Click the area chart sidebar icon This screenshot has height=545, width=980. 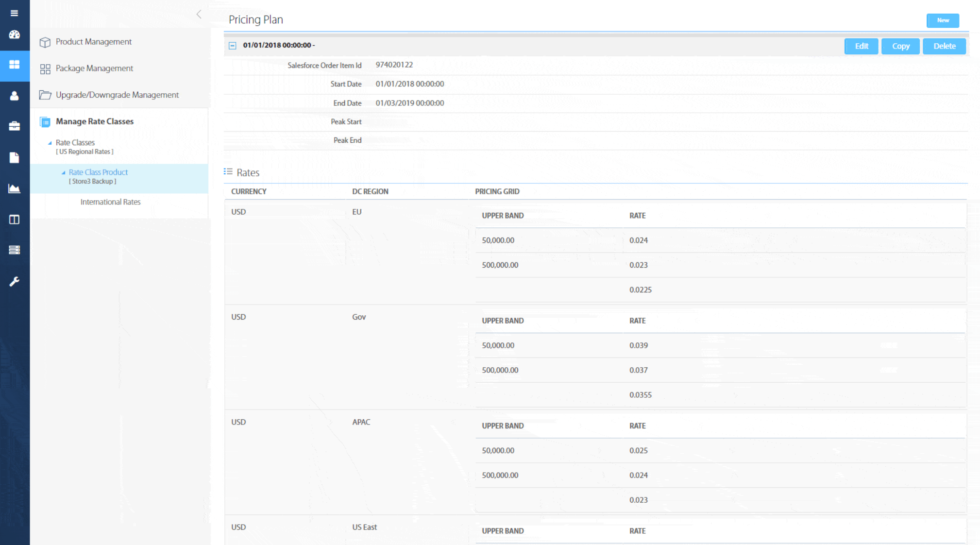click(14, 188)
